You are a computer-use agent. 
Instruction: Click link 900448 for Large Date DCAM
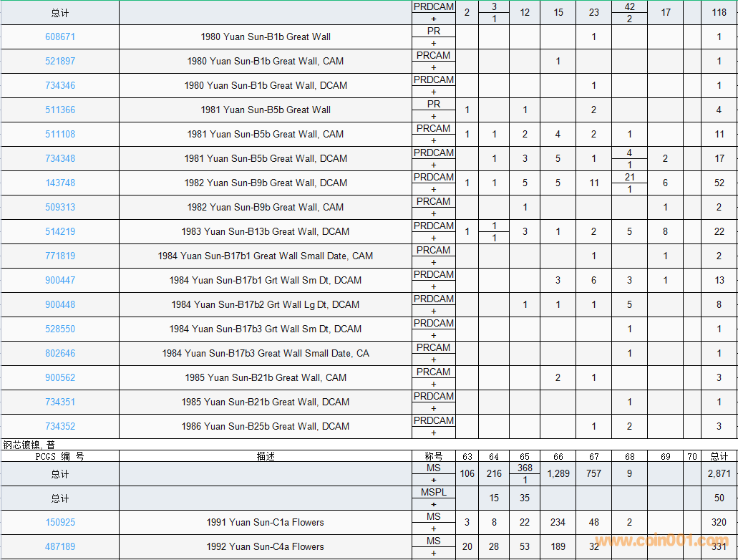pyautogui.click(x=60, y=304)
